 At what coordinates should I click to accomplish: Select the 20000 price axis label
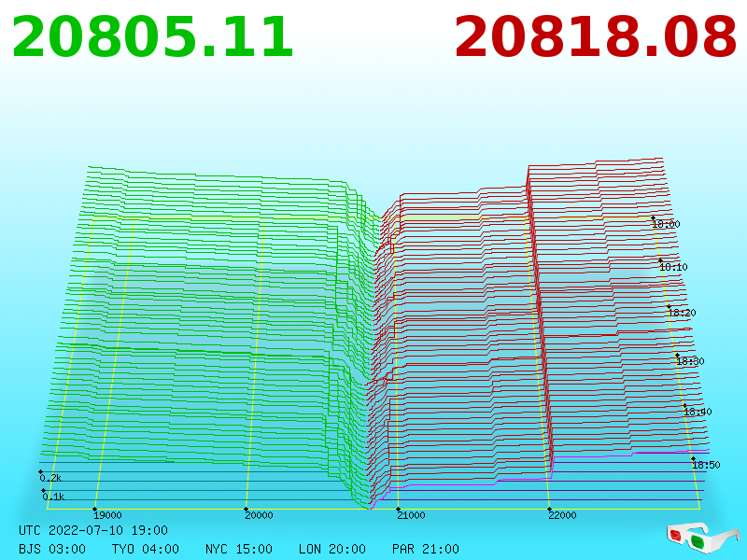(259, 515)
